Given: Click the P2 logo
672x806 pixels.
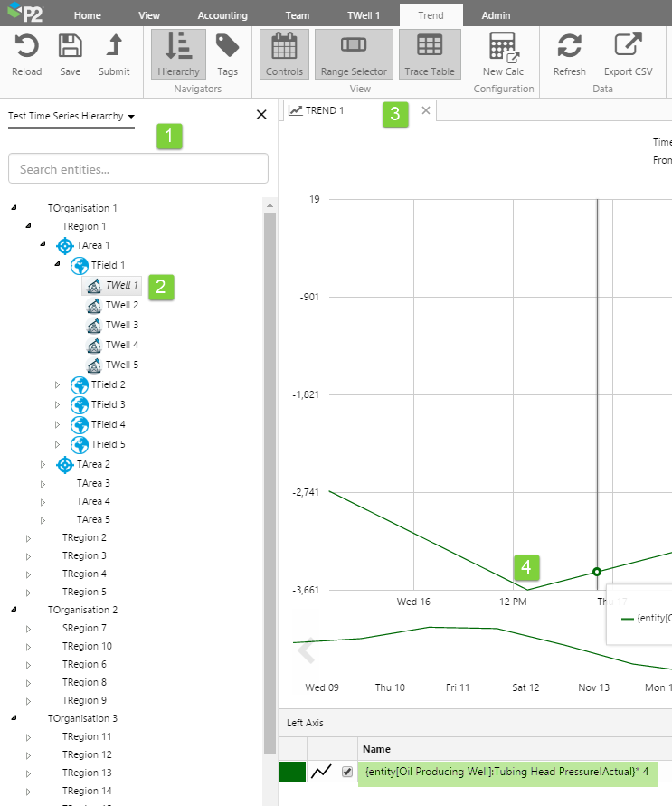Looking at the screenshot, I should coord(25,12).
